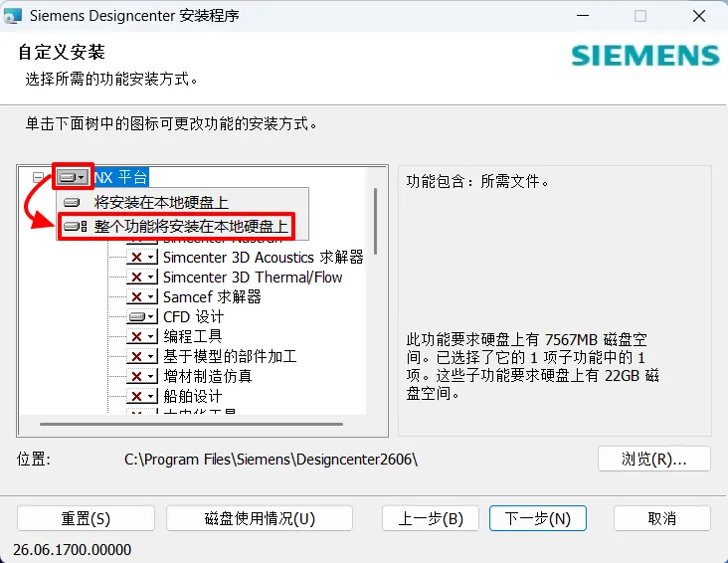Cancel installation with 取消 button
The height and width of the screenshot is (563, 728).
[x=662, y=518]
